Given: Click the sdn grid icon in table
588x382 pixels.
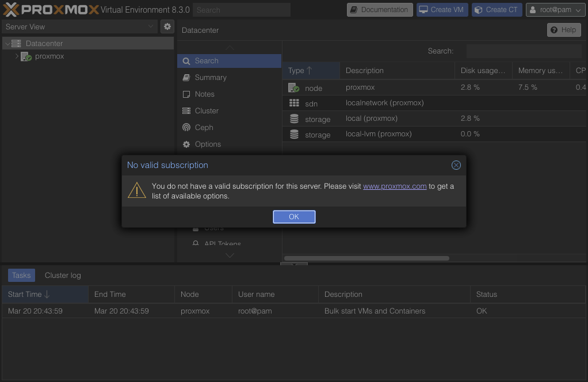Looking at the screenshot, I should click(294, 103).
